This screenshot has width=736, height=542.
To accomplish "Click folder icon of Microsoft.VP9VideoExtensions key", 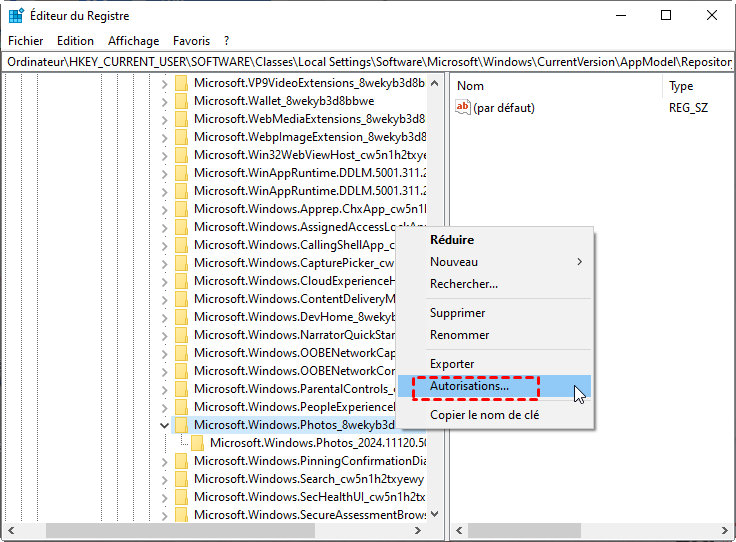I will pos(181,83).
